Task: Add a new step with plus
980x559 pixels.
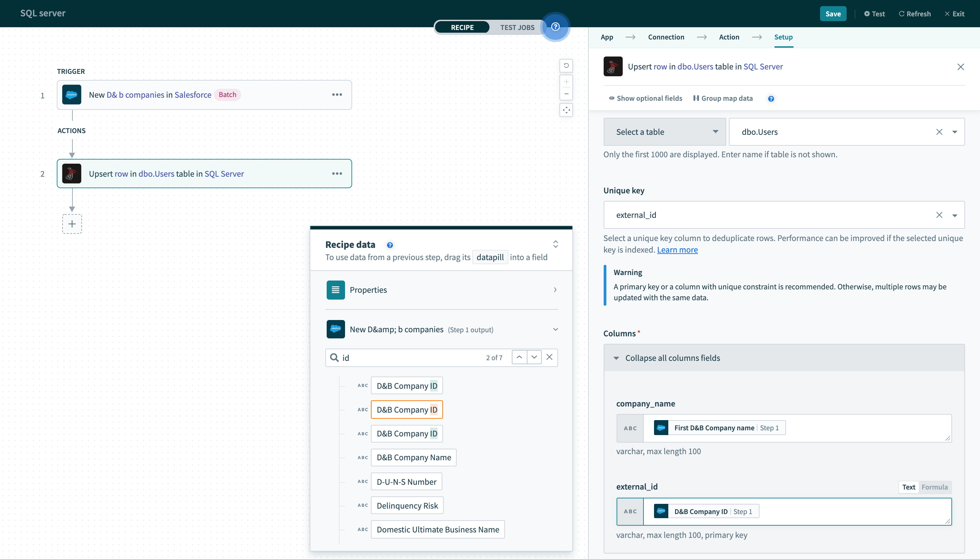Action: pos(72,224)
